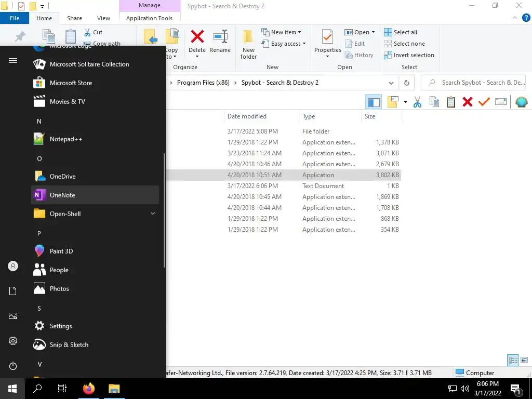Open the Delete button dropdown arrow
Viewport: 532px width, 399px height.
(197, 56)
